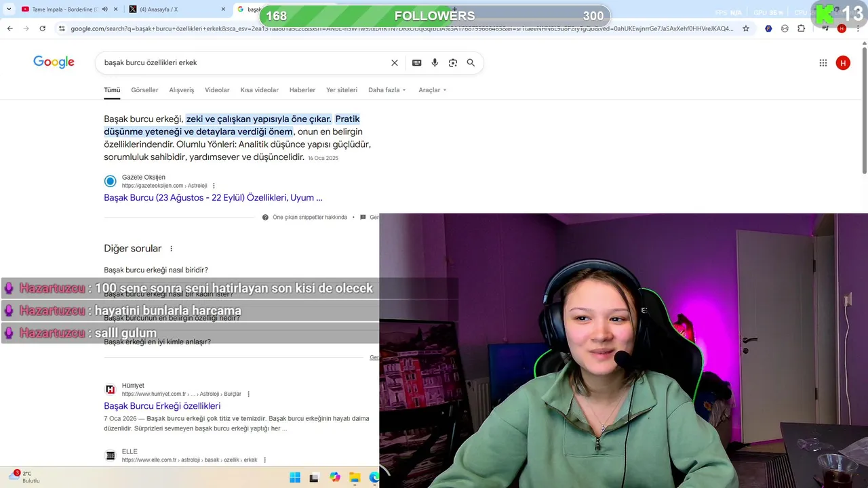This screenshot has width=868, height=488.
Task: Open Task View on the taskbar
Action: coord(314,478)
